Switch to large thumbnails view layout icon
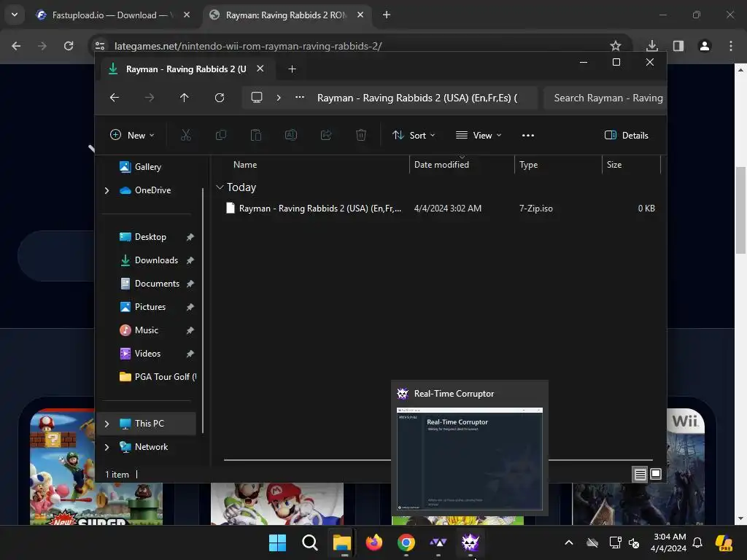Image resolution: width=747 pixels, height=560 pixels. tap(656, 474)
